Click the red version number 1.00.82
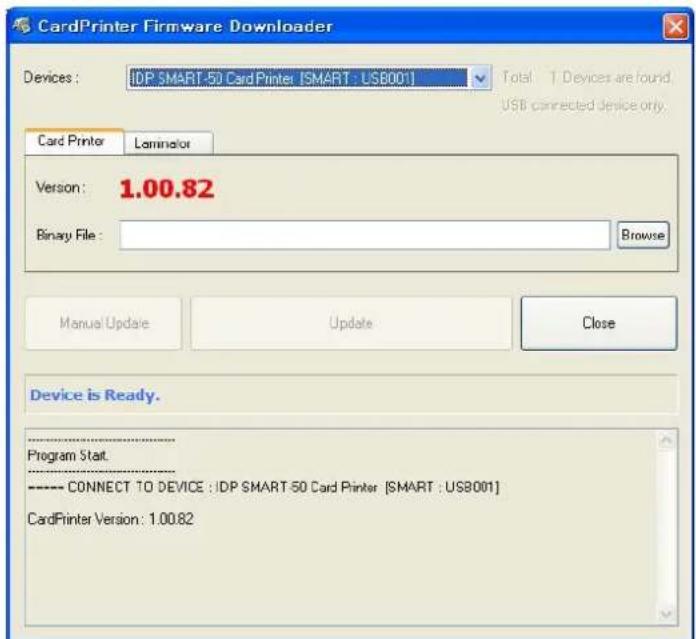Viewport: 696px width, 639px height. point(166,189)
